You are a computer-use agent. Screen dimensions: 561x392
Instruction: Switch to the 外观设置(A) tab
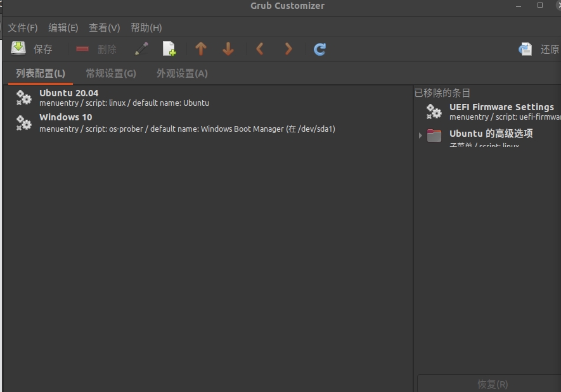[181, 73]
